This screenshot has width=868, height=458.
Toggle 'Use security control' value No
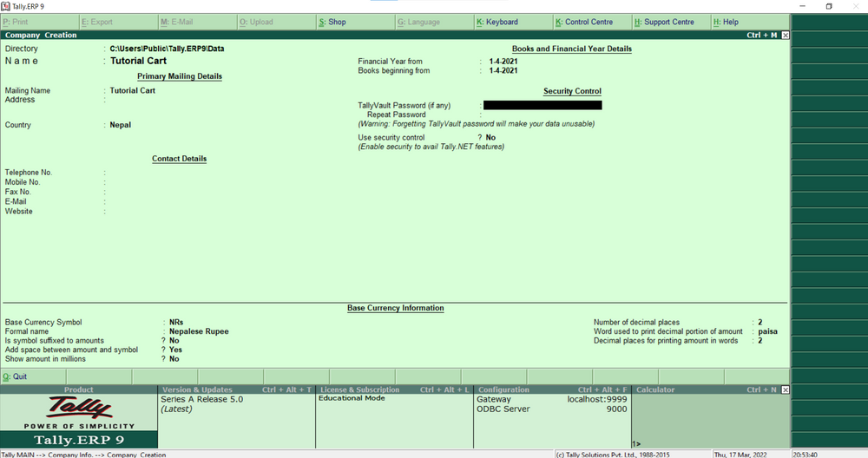490,138
